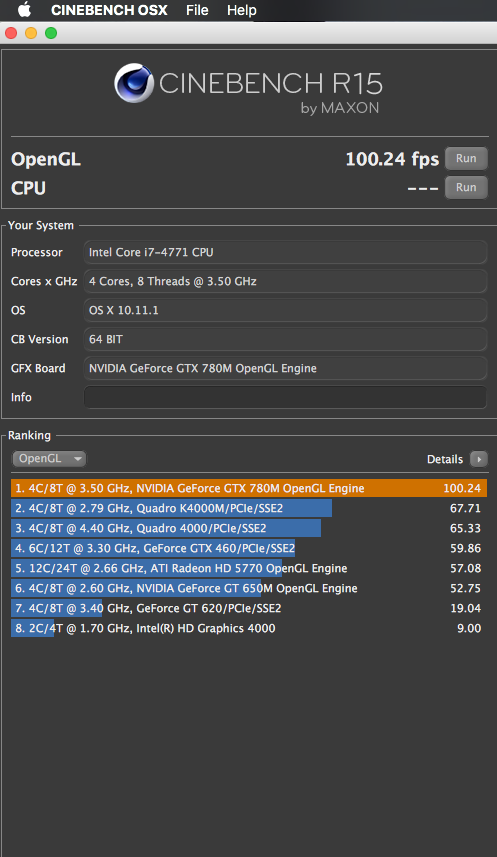Click the Cinebench sphere logo icon
497x857 pixels.
click(134, 83)
